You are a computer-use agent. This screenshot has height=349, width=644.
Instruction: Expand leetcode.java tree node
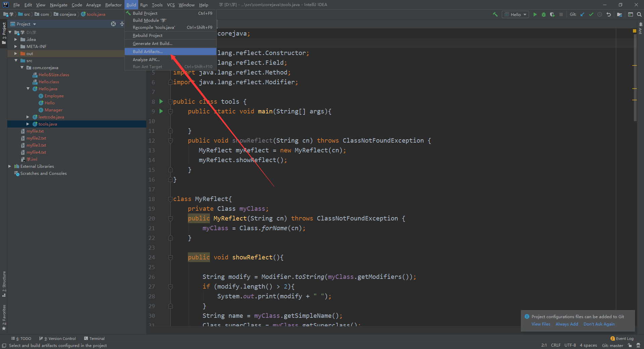[x=28, y=117]
